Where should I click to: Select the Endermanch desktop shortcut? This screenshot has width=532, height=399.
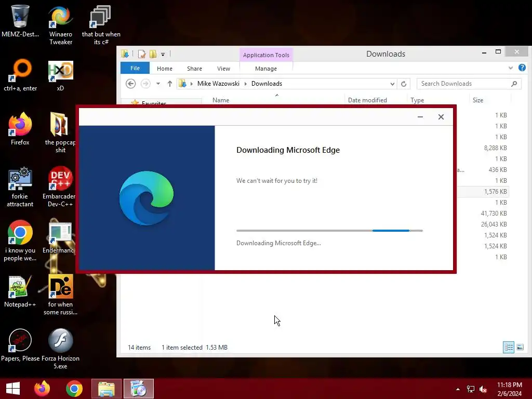click(x=59, y=237)
